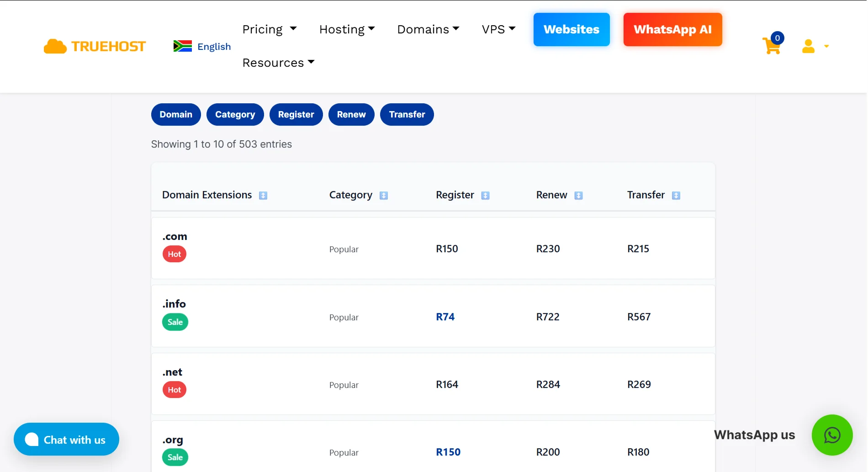Click Popular category in .com row
This screenshot has height=472, width=868.
[344, 249]
